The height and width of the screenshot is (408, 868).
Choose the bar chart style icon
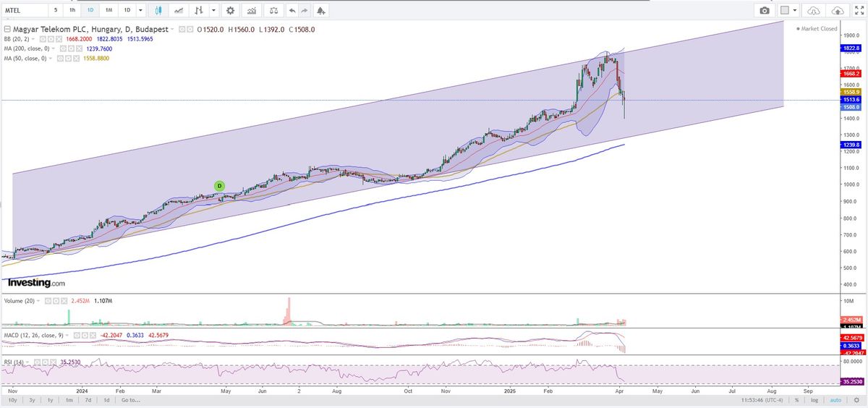click(198, 11)
